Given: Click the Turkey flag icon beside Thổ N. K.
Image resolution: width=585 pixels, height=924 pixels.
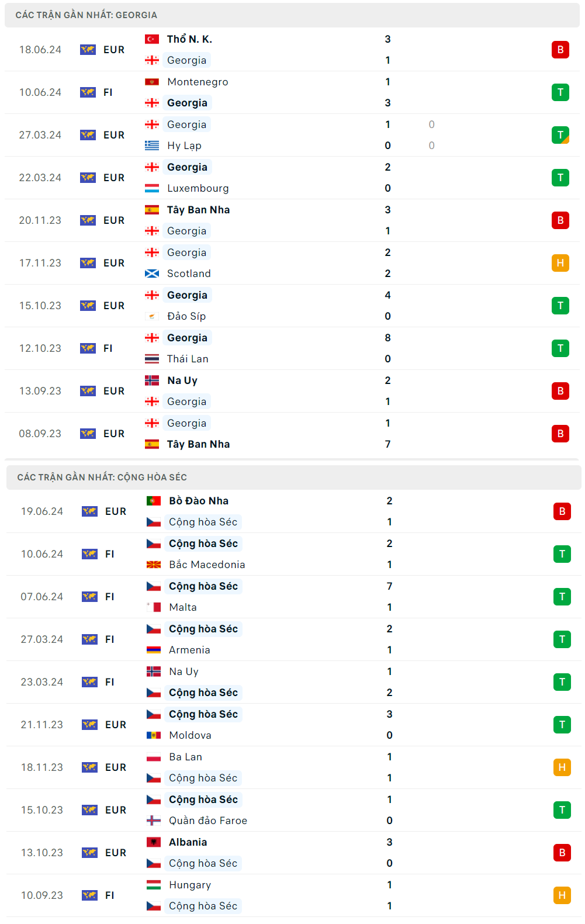Looking at the screenshot, I should 152,39.
